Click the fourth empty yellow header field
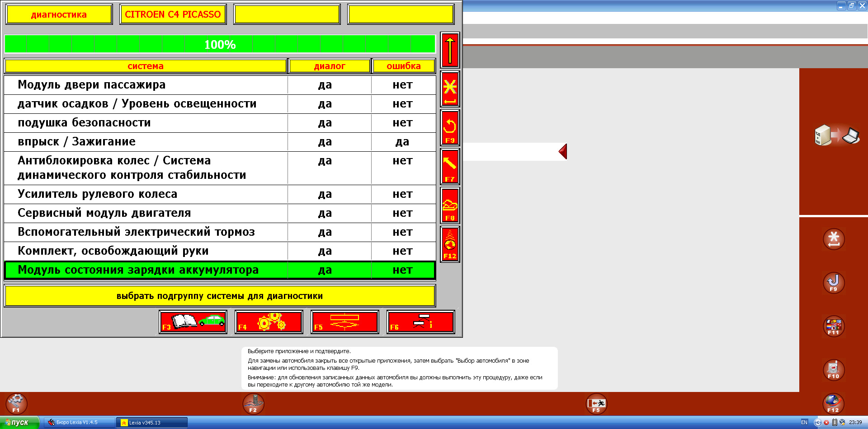 point(401,14)
